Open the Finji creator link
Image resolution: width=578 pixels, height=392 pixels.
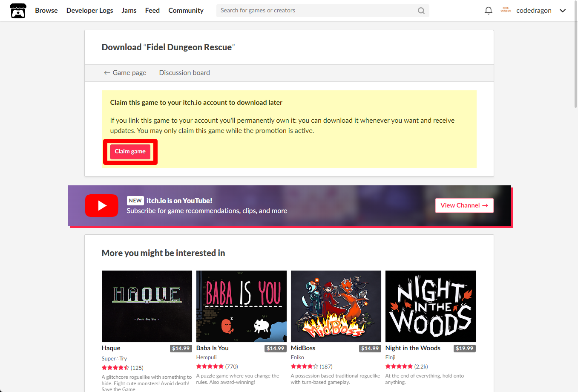[x=391, y=357]
